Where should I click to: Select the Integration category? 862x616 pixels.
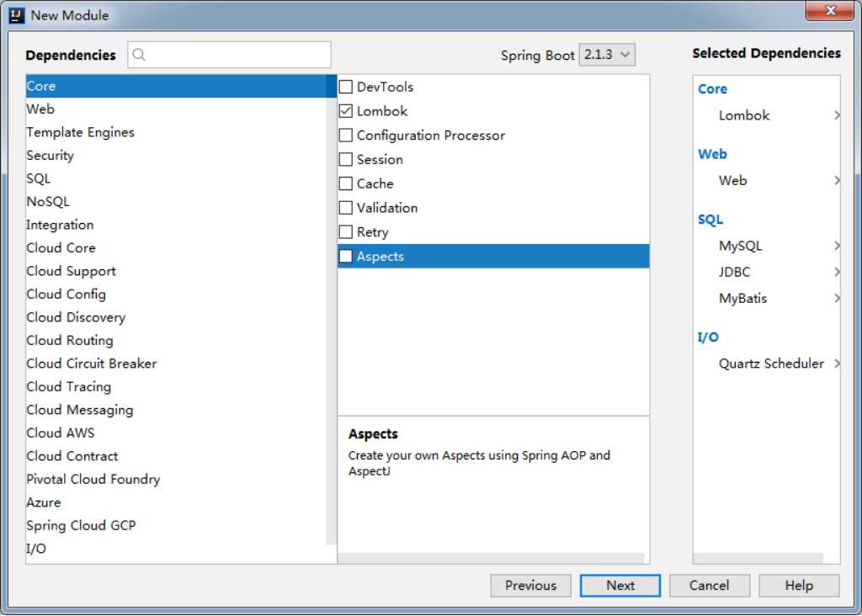point(176,225)
